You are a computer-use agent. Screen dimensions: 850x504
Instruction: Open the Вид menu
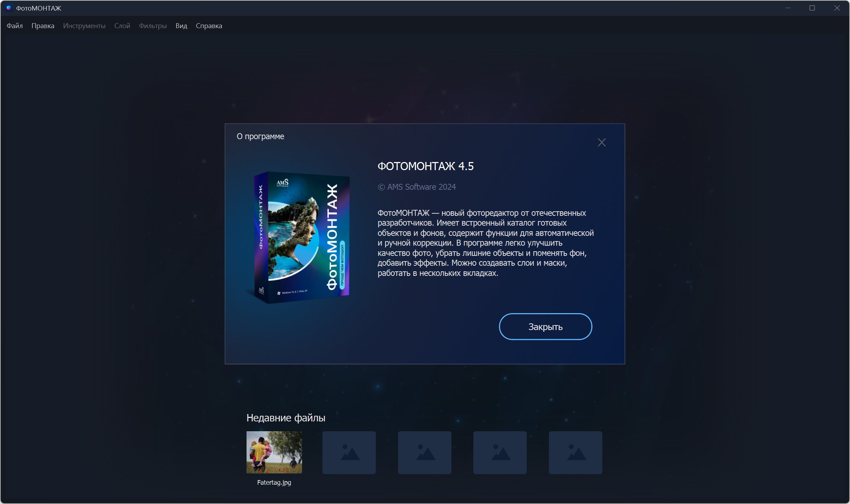tap(181, 26)
